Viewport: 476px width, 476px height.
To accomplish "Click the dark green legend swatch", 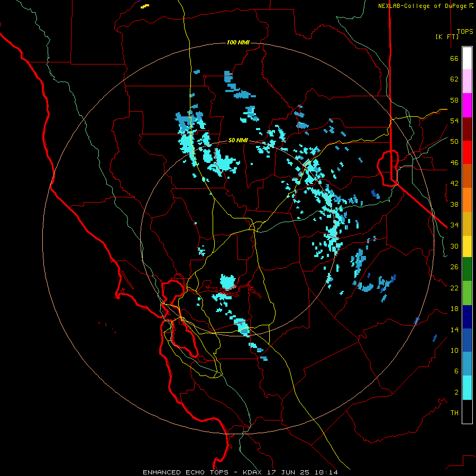I will tap(467, 269).
